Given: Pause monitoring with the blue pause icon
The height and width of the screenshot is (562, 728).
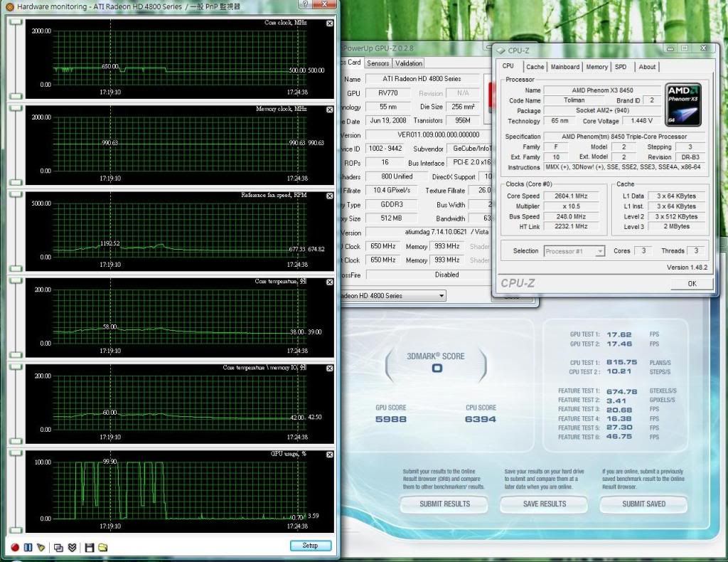Looking at the screenshot, I should coord(28,548).
